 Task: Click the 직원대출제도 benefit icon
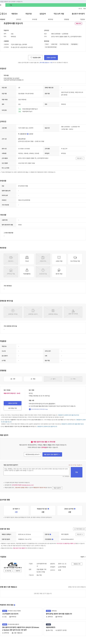27,272
